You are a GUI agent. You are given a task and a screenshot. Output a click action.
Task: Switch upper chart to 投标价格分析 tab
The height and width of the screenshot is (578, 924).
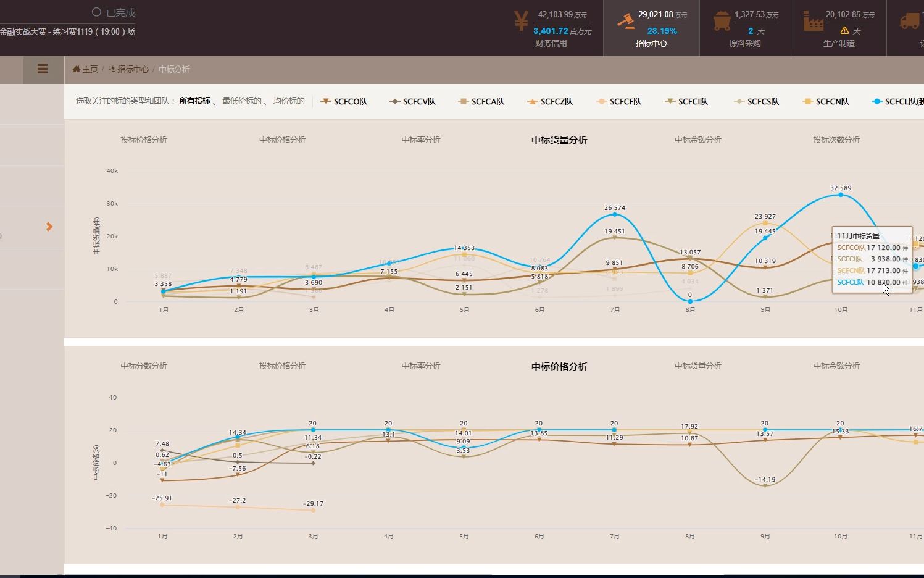tap(144, 140)
